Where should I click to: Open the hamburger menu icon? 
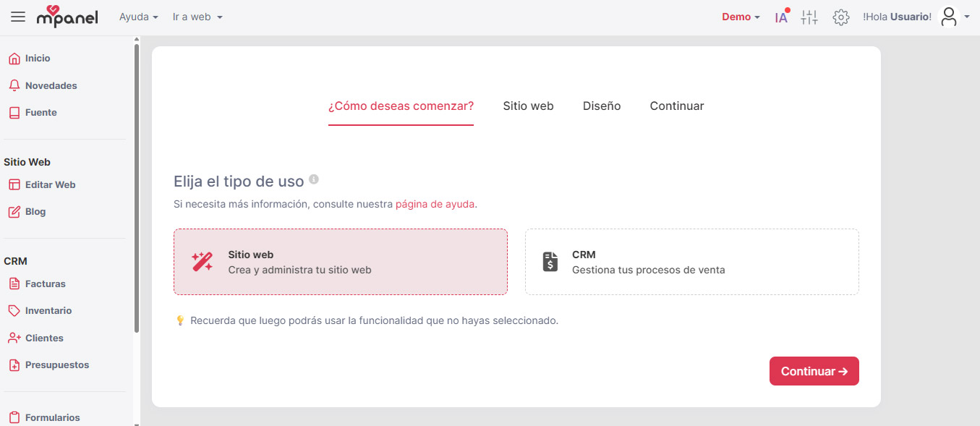click(x=18, y=17)
